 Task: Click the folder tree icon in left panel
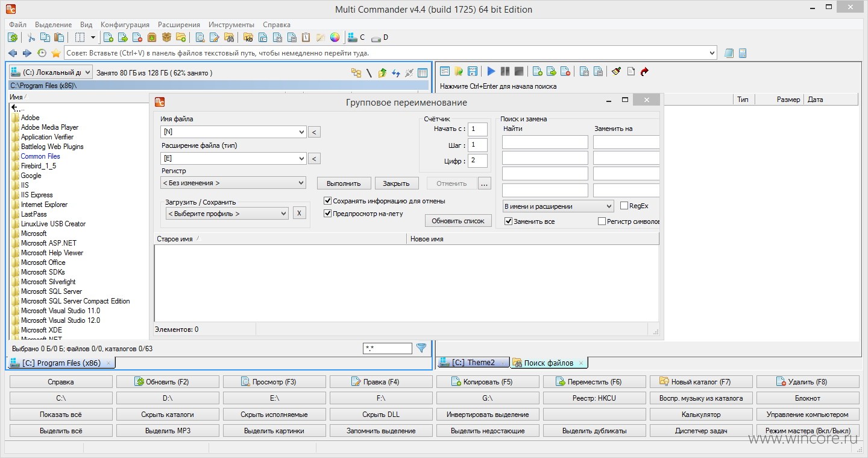356,73
